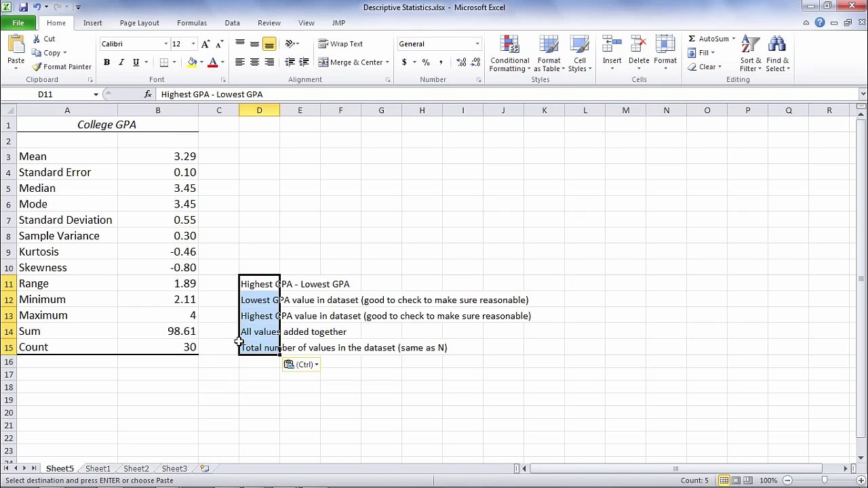Click the horizontal scrollbar thumb
Viewport: 868px width, 488px height.
tap(675, 468)
